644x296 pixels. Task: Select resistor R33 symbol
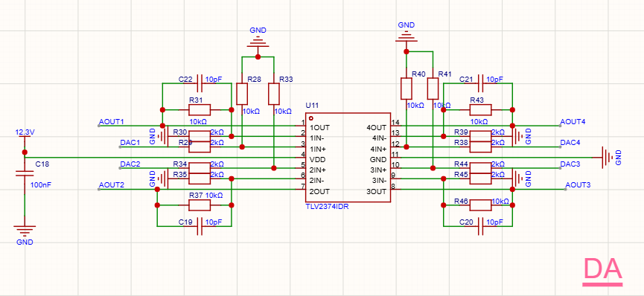[274, 94]
